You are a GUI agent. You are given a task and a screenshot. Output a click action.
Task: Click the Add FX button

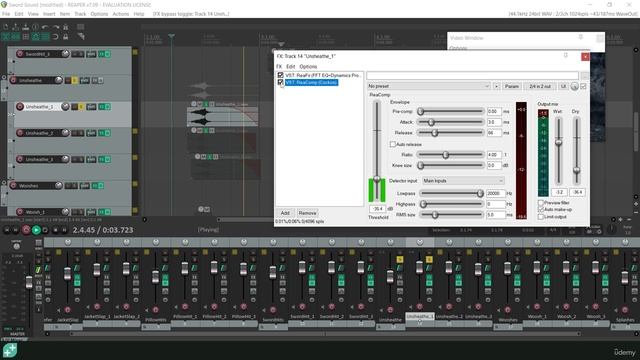[285, 213]
